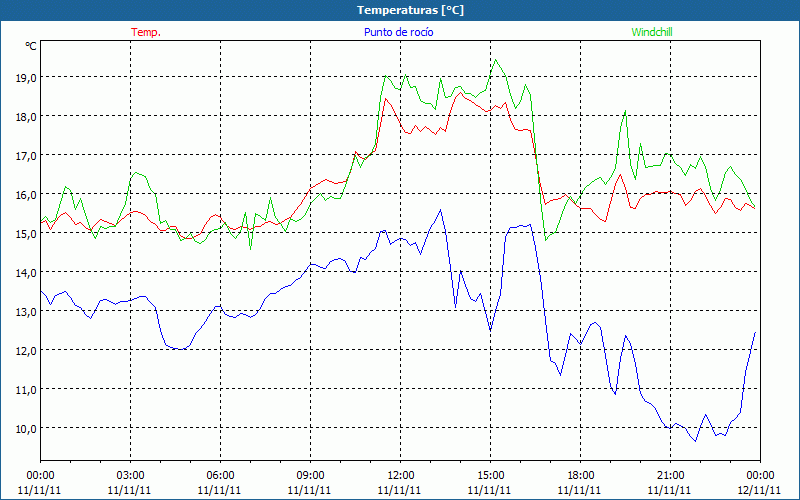Screen dimensions: 800x500
Task: Click the blue dew point peak near 13:20
Action: (x=440, y=210)
